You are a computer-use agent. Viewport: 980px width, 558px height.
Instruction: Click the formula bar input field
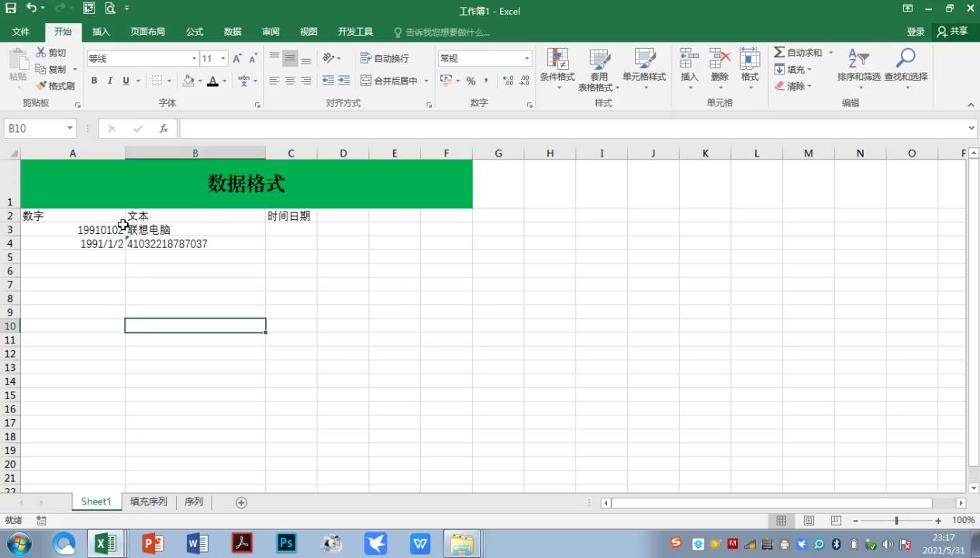pyautogui.click(x=574, y=129)
